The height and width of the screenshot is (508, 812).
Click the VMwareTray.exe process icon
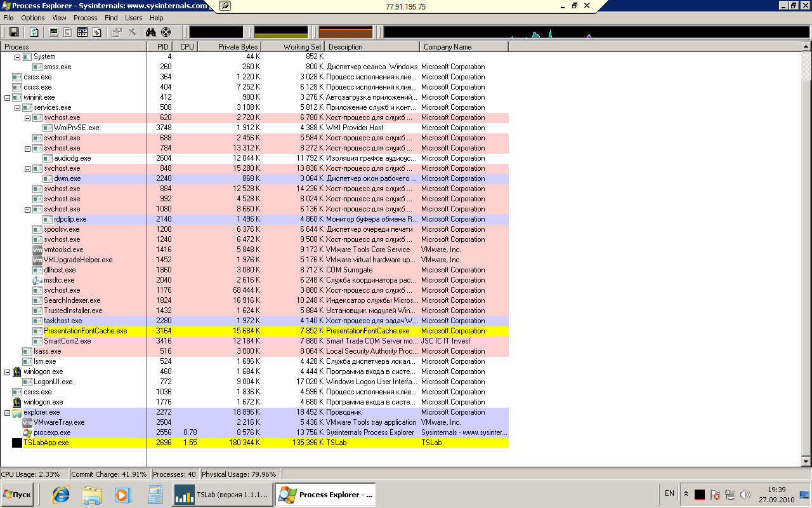point(27,422)
